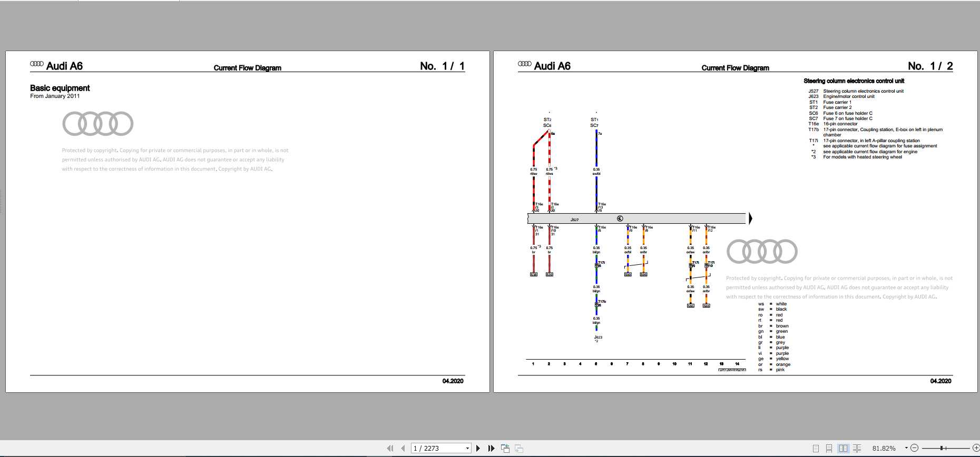Go to the previous page arrow
980x457 pixels.
403,448
